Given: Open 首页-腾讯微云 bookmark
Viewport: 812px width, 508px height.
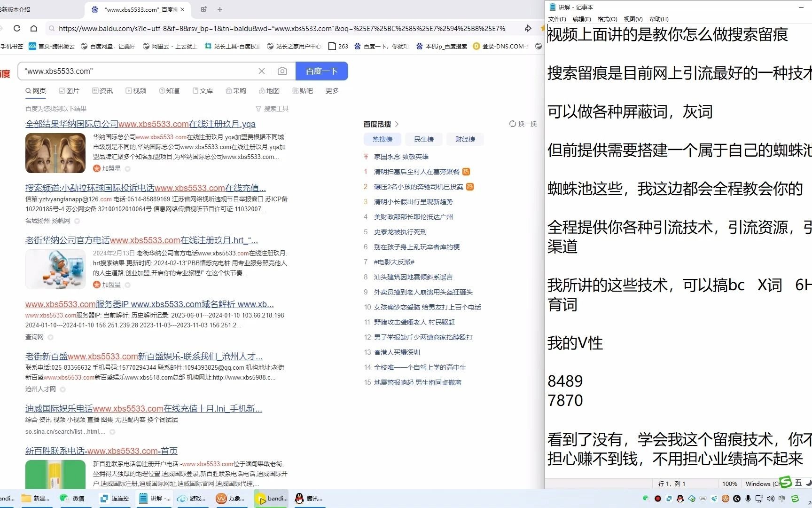Looking at the screenshot, I should (x=52, y=46).
